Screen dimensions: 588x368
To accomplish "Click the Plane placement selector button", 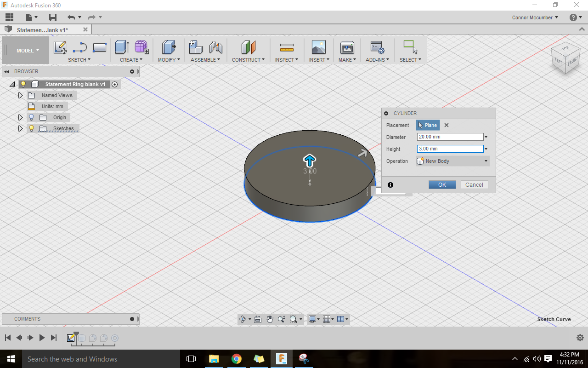I will tap(428, 125).
